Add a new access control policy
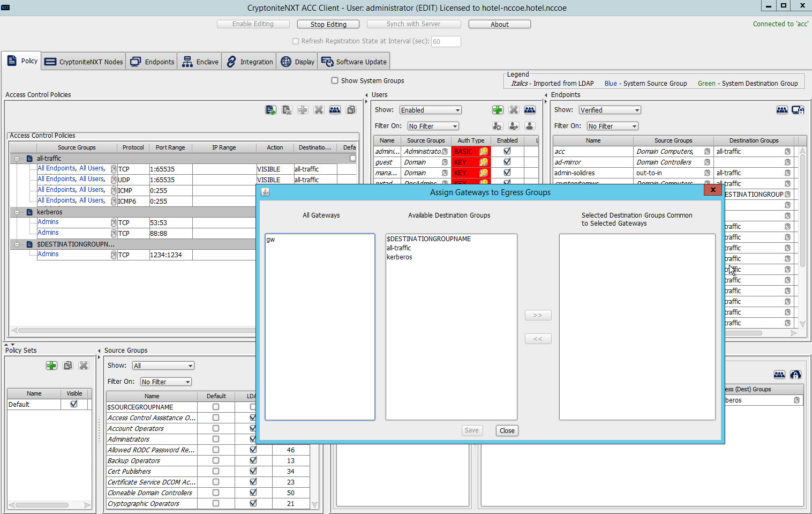 pos(270,110)
